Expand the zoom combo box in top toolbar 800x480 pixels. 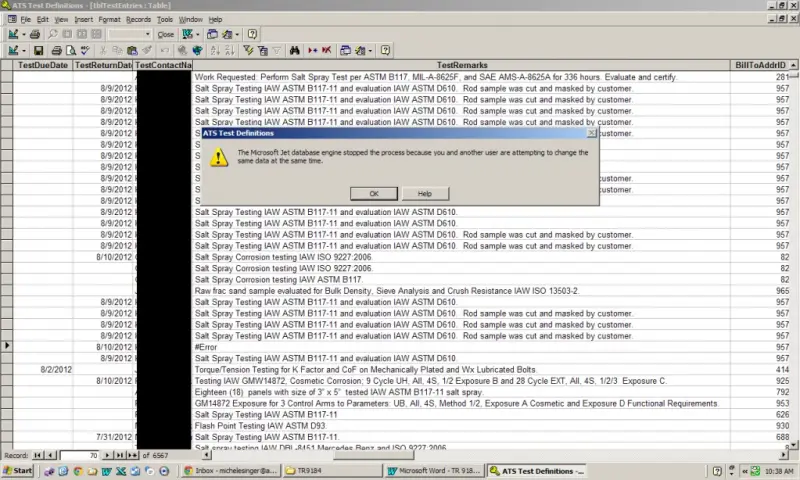click(x=147, y=34)
